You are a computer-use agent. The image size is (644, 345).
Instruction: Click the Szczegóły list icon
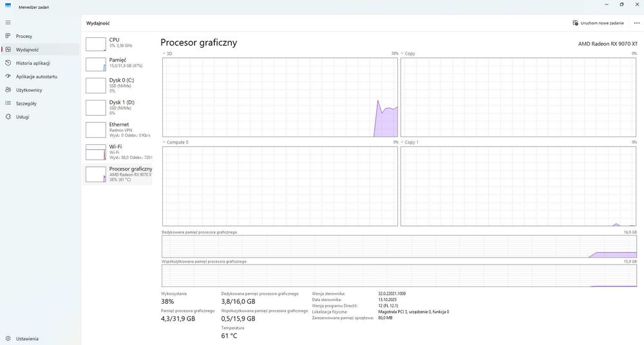tap(8, 104)
